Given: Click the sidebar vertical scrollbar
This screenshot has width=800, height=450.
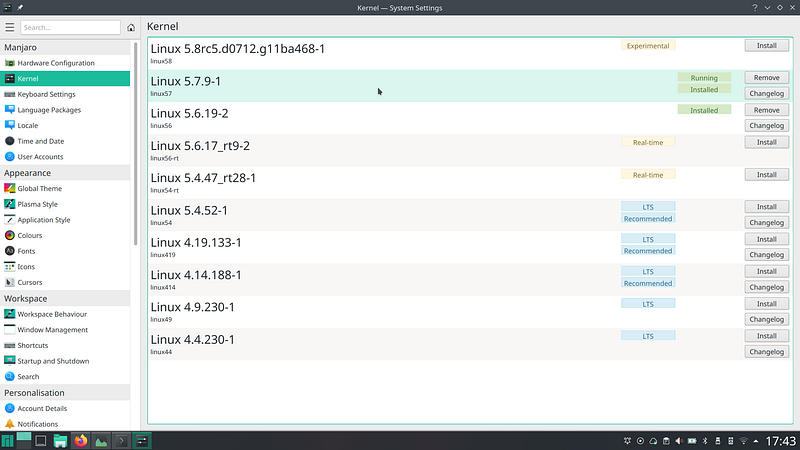Looking at the screenshot, I should pyautogui.click(x=136, y=144).
